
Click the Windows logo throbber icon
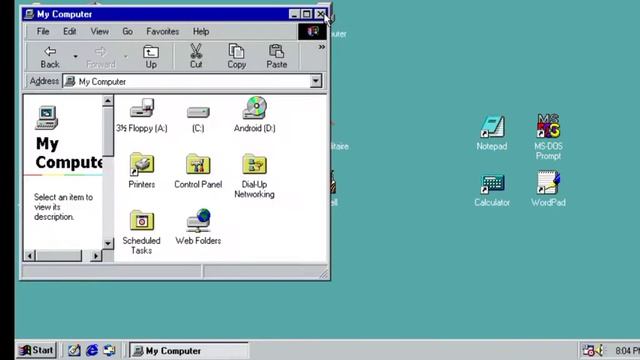[x=312, y=31]
